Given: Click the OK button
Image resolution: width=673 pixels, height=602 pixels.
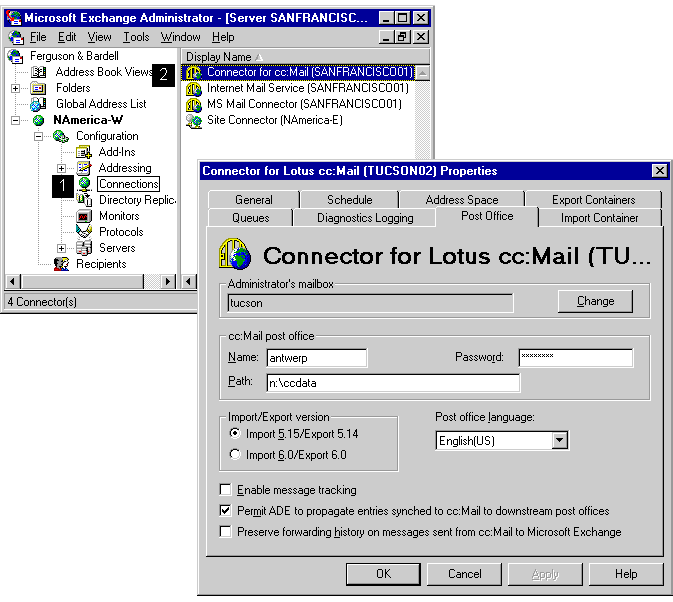Looking at the screenshot, I should (x=383, y=574).
